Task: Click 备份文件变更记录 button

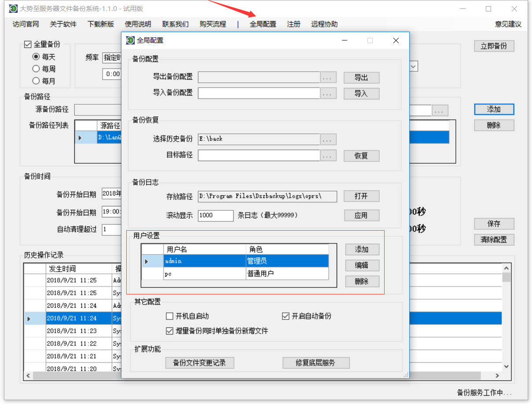Action: (x=199, y=363)
